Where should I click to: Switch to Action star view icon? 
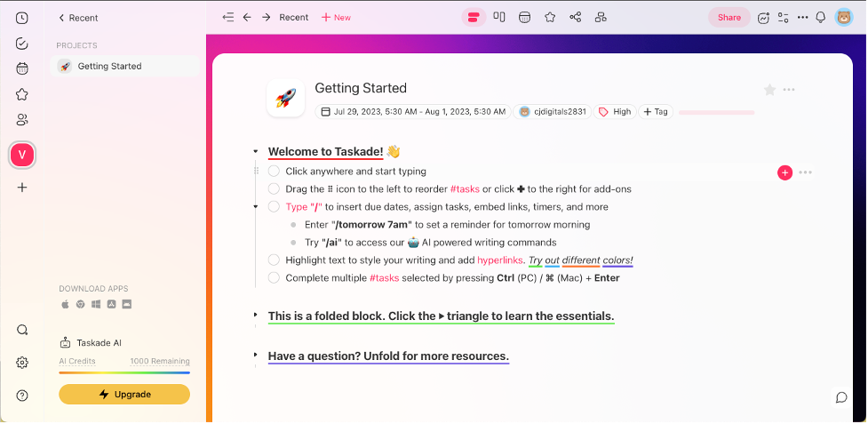[550, 17]
